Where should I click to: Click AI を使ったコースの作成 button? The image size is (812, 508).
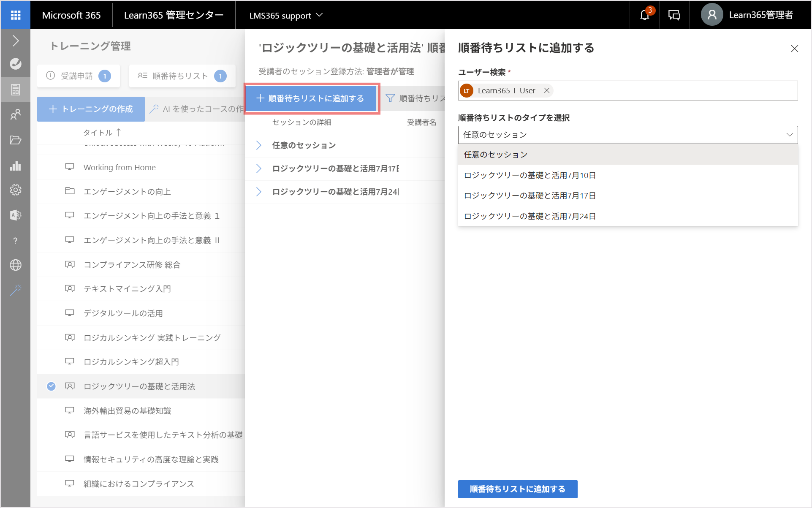coord(197,109)
